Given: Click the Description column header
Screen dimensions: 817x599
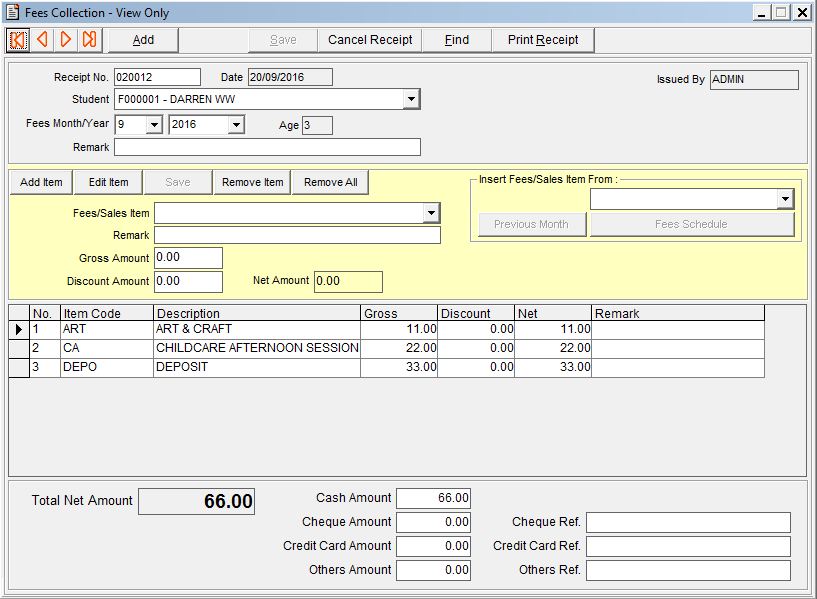Looking at the screenshot, I should coord(257,314).
